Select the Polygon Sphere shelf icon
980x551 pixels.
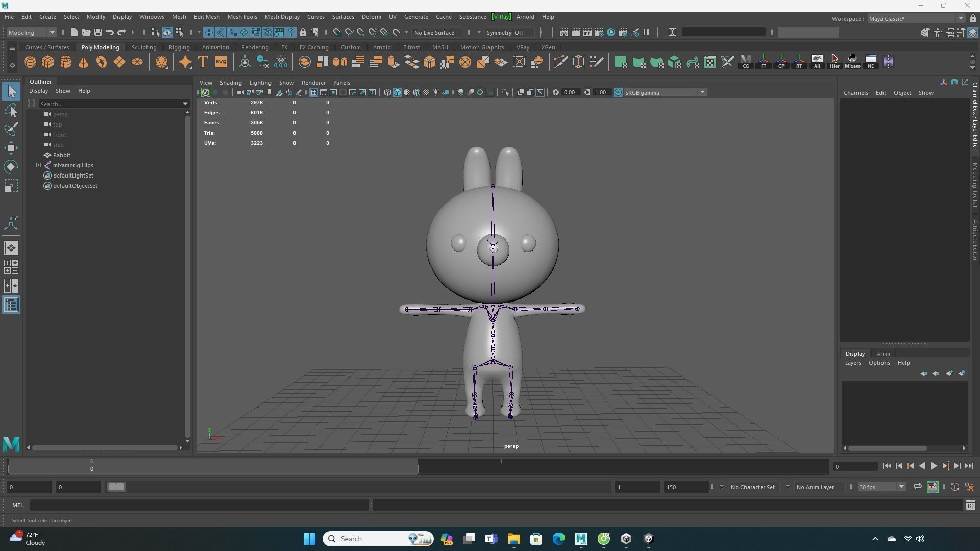[30, 62]
